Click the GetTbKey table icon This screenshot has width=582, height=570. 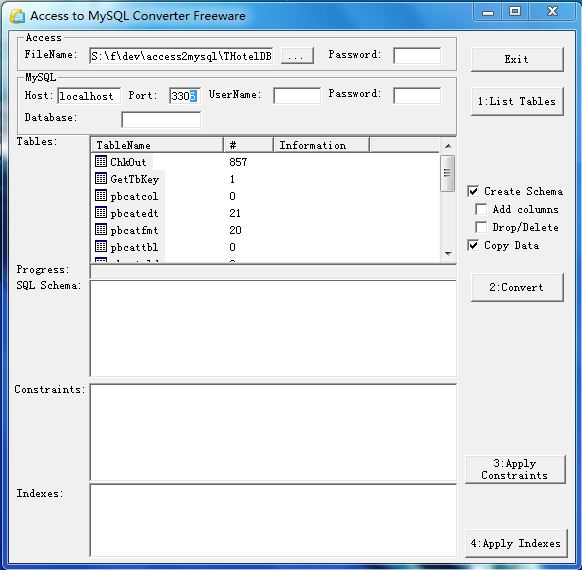tap(101, 178)
